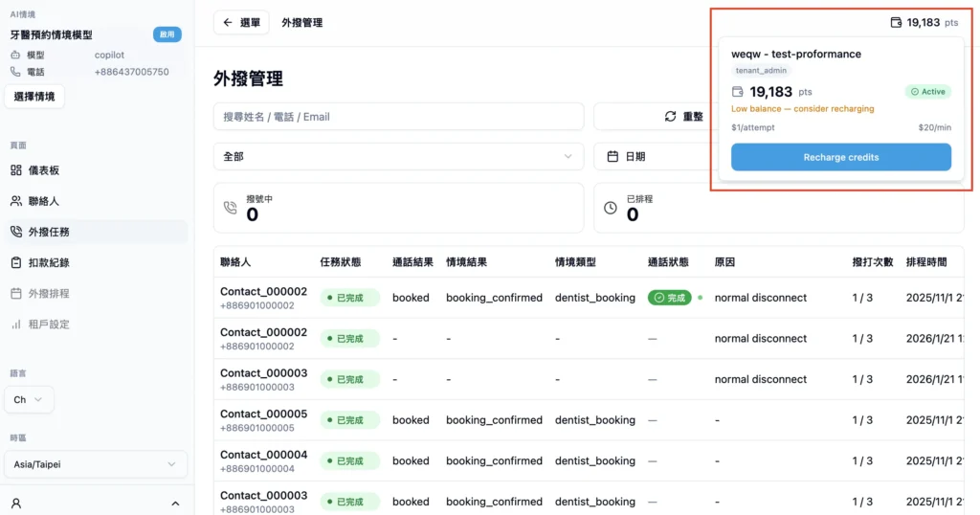Click the 已完成 badge in Contact_000005 row

(350, 420)
